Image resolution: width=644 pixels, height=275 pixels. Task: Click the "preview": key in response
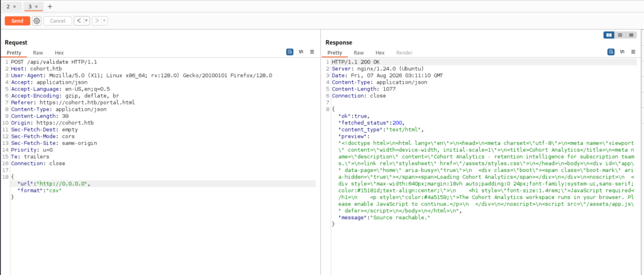click(353, 136)
